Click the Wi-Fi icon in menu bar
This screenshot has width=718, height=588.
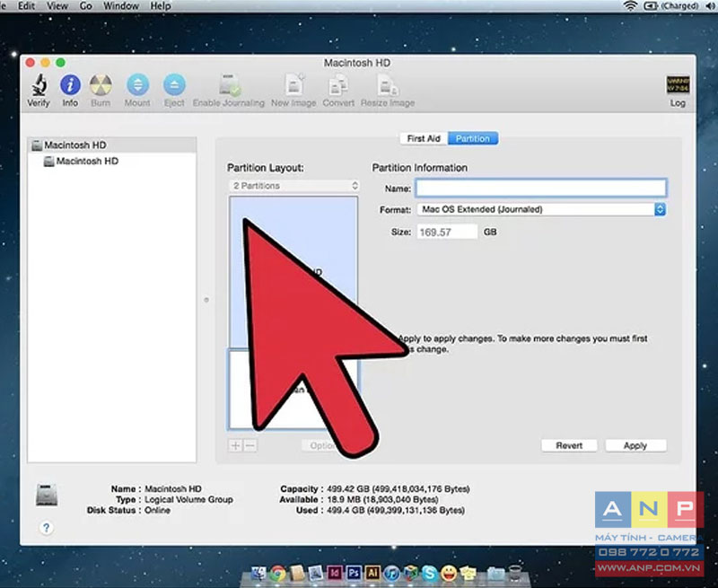tap(631, 6)
